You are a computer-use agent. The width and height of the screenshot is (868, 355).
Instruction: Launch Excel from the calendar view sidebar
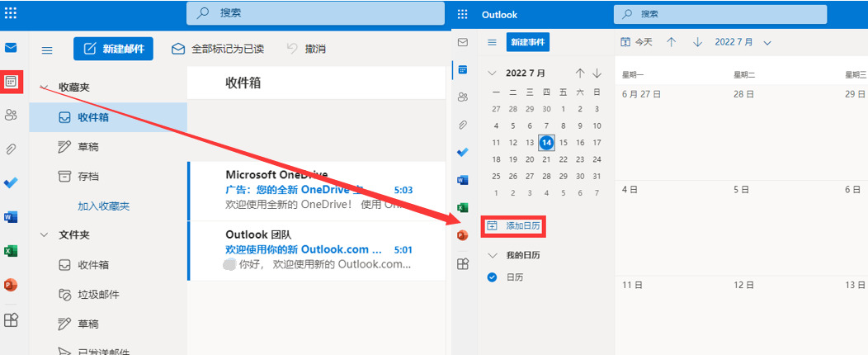click(463, 207)
